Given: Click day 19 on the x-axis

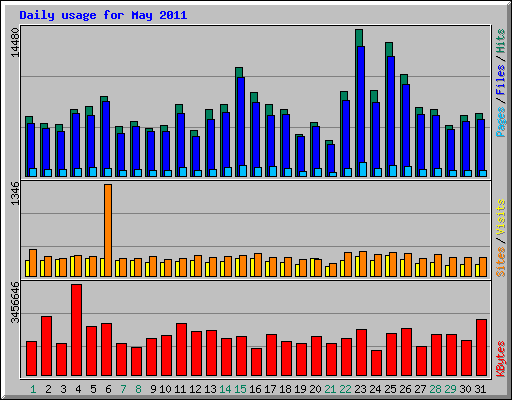Looking at the screenshot, I should (300, 389).
